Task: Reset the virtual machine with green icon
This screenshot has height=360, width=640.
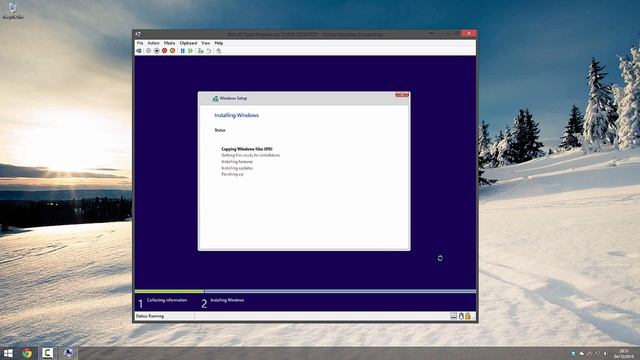Action: point(190,51)
